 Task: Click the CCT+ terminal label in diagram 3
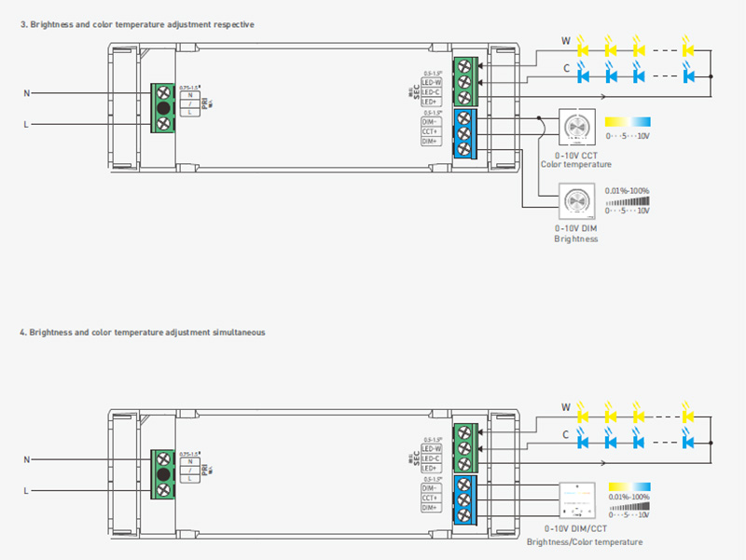[430, 131]
